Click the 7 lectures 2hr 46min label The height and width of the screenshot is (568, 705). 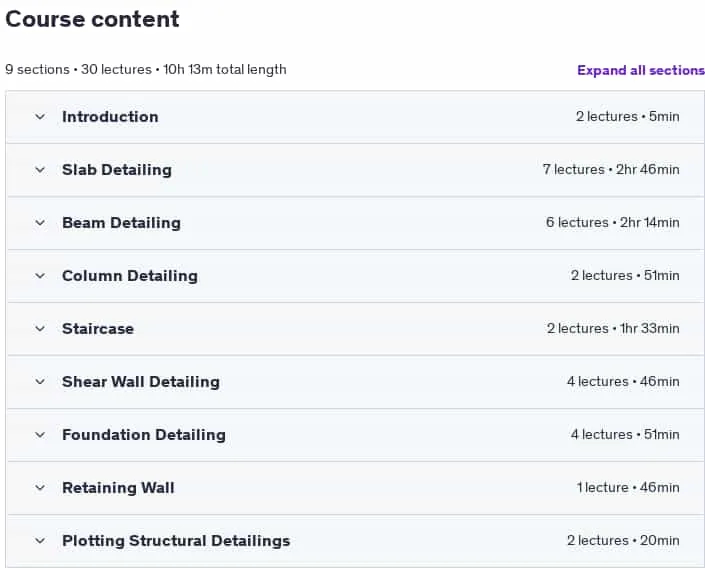(611, 170)
